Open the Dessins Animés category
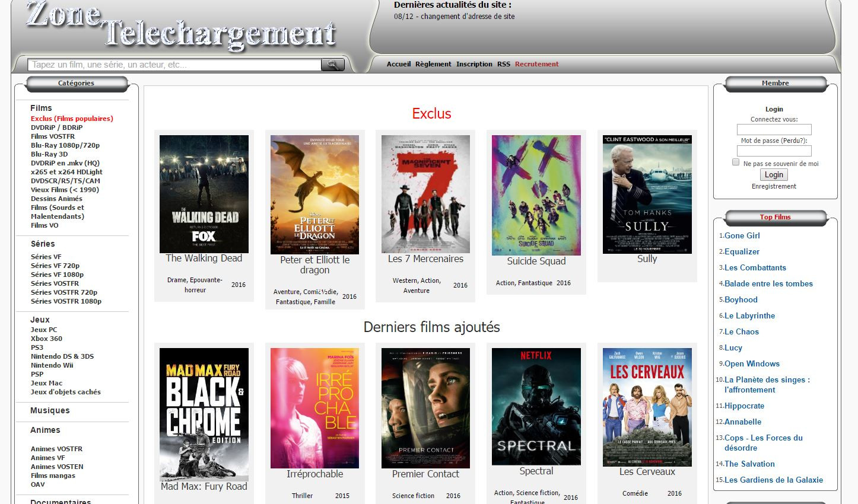This screenshot has width=858, height=504. (56, 199)
